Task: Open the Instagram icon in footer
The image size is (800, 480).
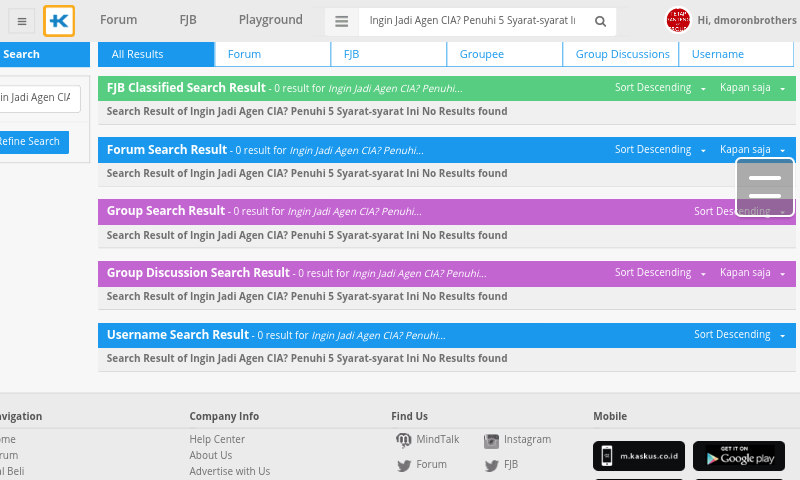Action: pos(491,440)
